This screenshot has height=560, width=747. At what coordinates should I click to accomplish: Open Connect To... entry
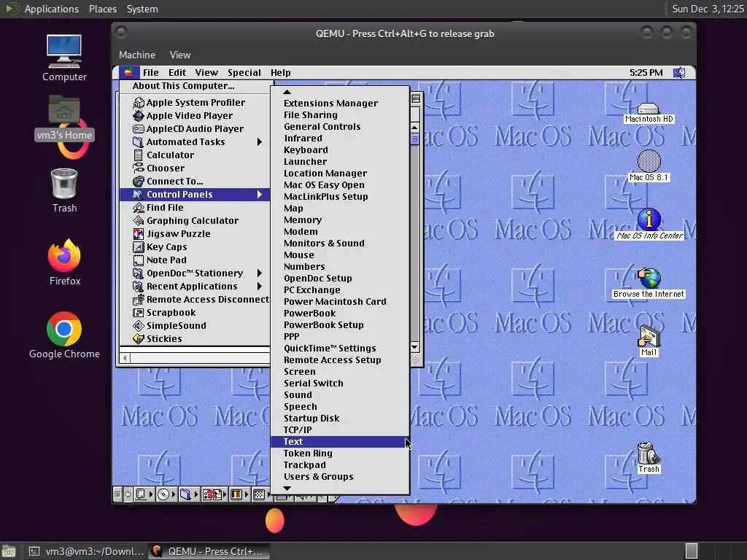195,181
